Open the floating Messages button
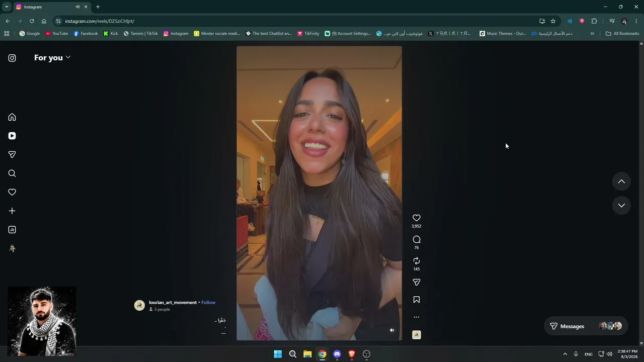 (x=586, y=326)
